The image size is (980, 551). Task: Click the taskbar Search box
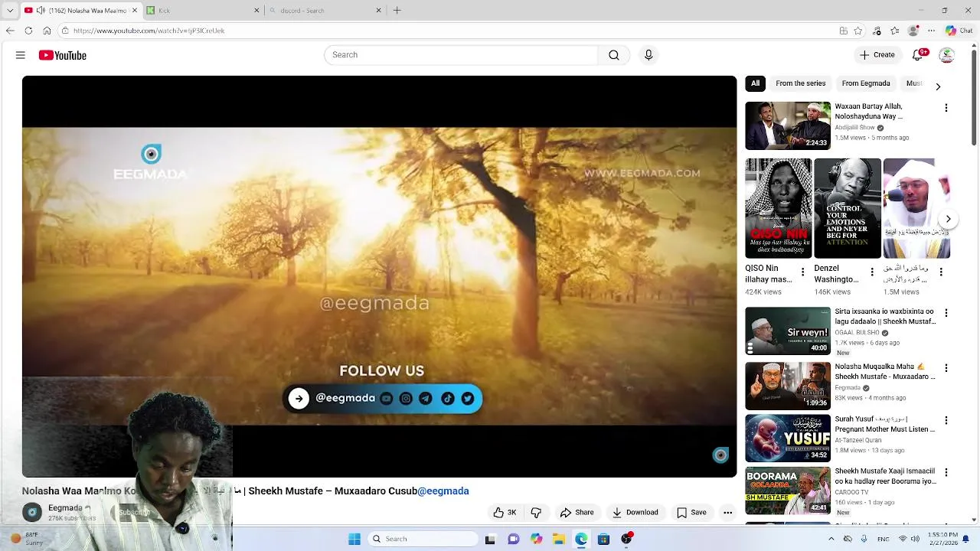pos(423,539)
